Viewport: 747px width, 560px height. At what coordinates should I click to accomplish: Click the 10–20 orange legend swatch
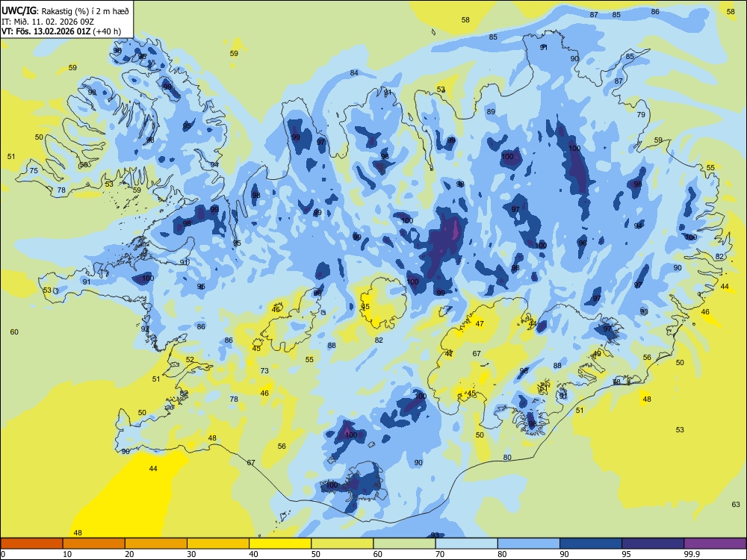(94, 544)
